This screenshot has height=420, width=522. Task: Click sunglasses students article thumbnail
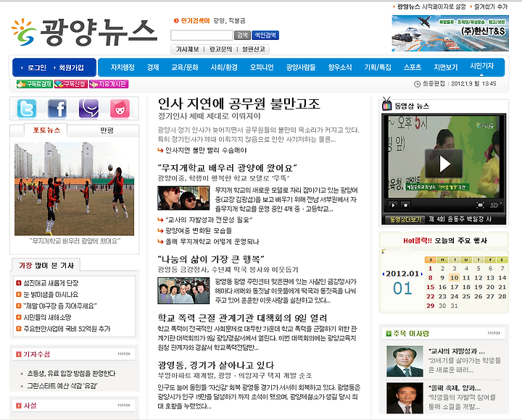[x=183, y=198]
